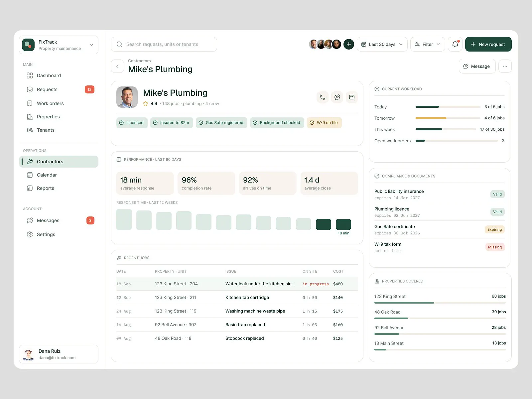The width and height of the screenshot is (532, 399).
Task: Click the team avatars group
Action: [325, 44]
